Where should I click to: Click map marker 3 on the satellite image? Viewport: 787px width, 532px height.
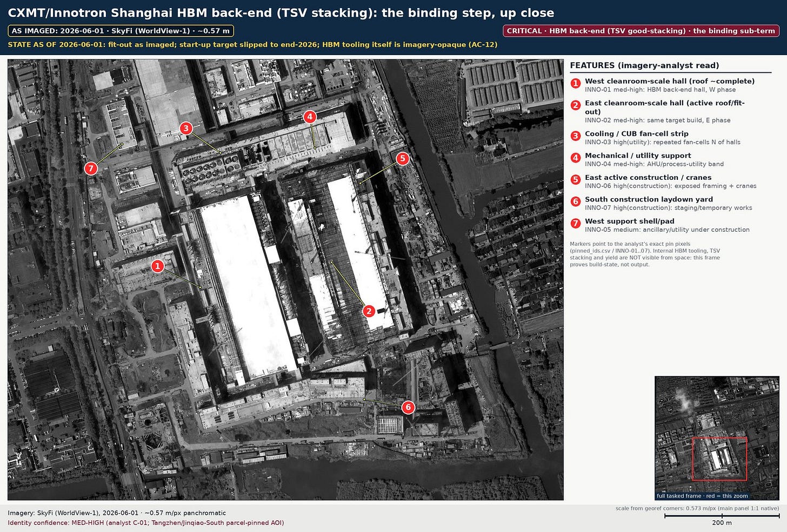point(186,128)
